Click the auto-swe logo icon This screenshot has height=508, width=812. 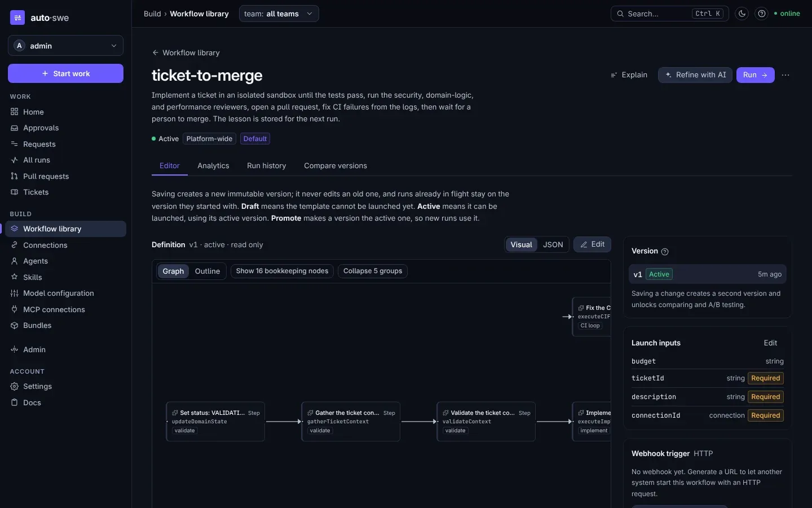(17, 17)
